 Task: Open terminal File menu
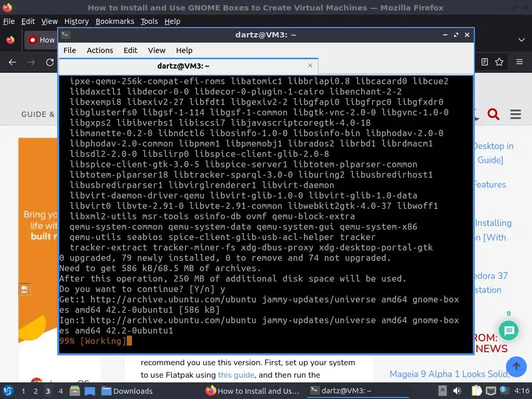(70, 50)
